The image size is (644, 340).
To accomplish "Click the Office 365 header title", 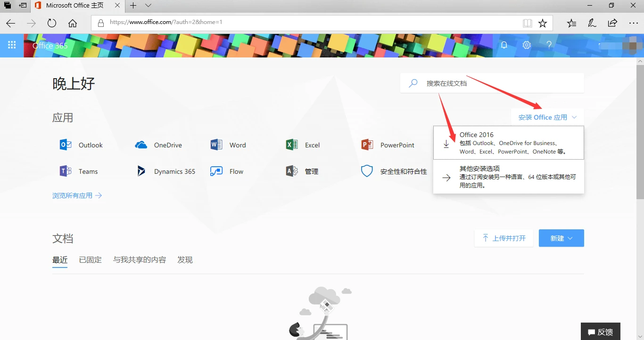I will [50, 46].
